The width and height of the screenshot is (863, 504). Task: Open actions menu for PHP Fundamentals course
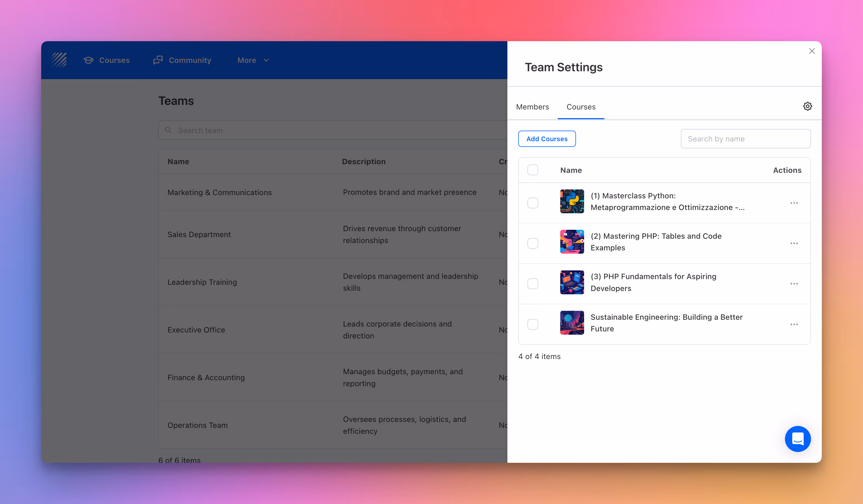coord(794,284)
